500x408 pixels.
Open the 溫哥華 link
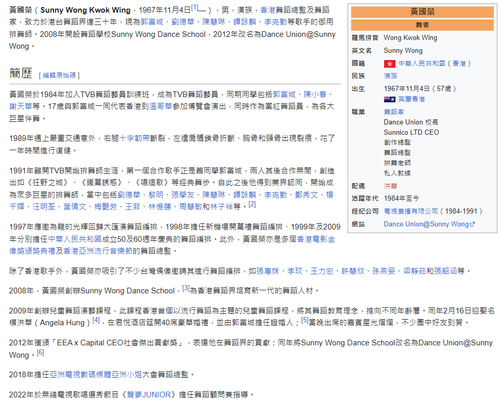pos(161,106)
